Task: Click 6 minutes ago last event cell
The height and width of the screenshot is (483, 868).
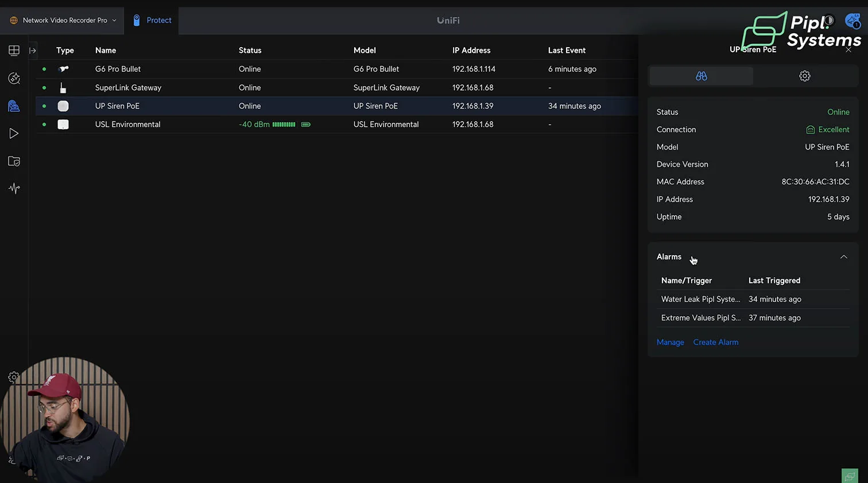Action: point(572,69)
